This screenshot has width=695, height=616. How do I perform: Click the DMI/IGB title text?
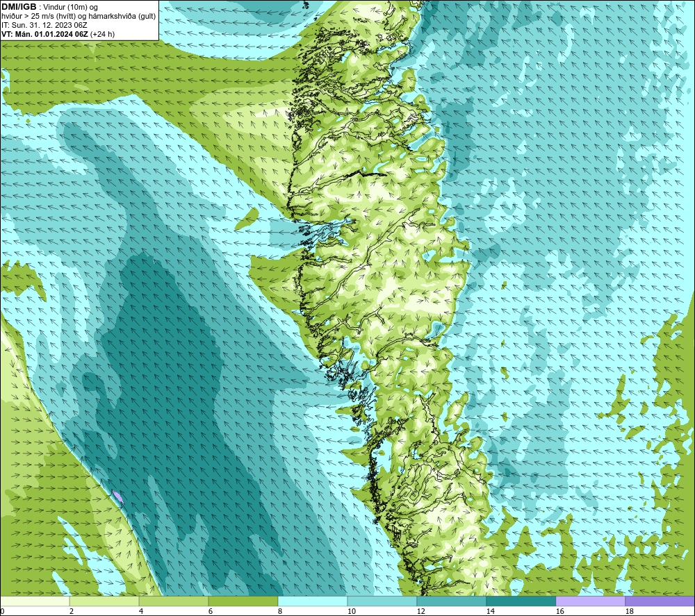(19, 7)
